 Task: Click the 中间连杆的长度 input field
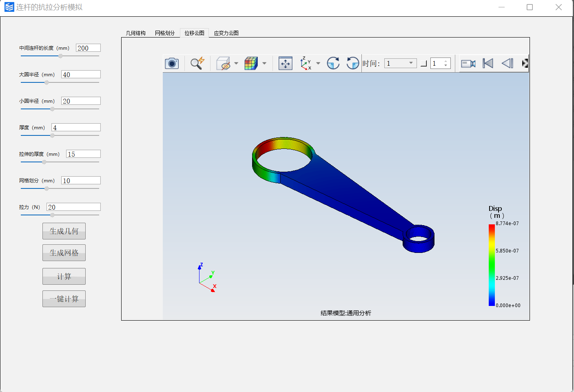tap(88, 48)
